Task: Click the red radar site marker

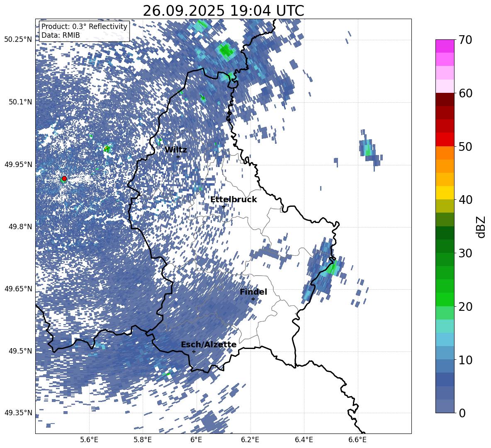Action: pos(64,178)
